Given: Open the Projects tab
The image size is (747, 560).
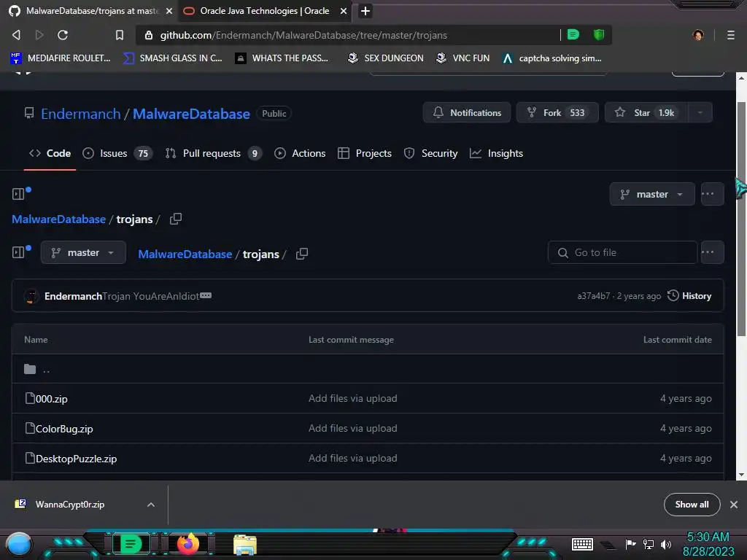Looking at the screenshot, I should [365, 153].
